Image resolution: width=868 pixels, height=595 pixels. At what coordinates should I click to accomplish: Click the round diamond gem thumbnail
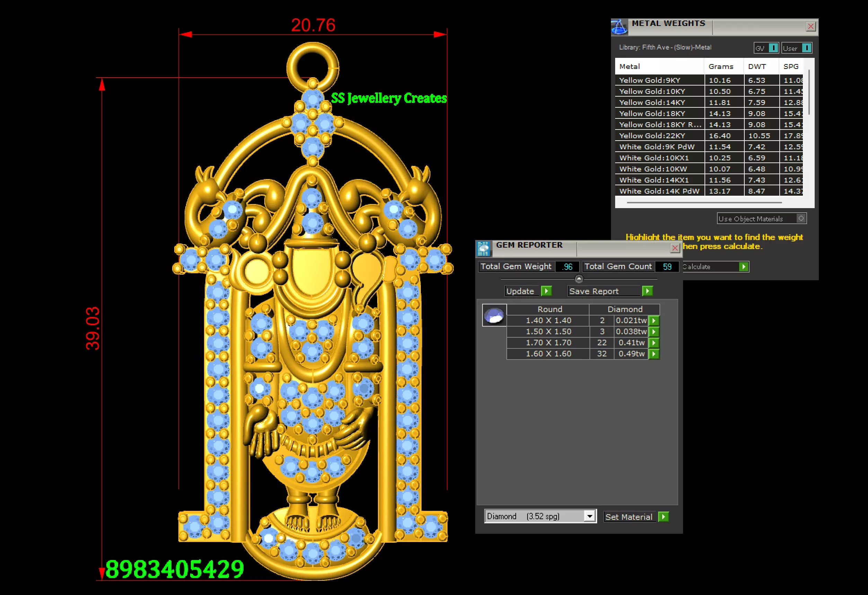point(494,315)
